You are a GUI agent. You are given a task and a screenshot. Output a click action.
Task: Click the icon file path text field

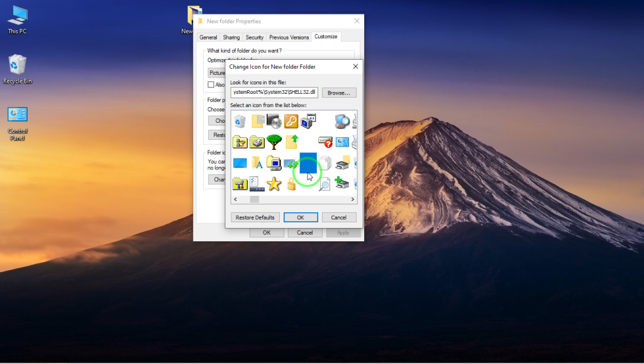tap(274, 93)
